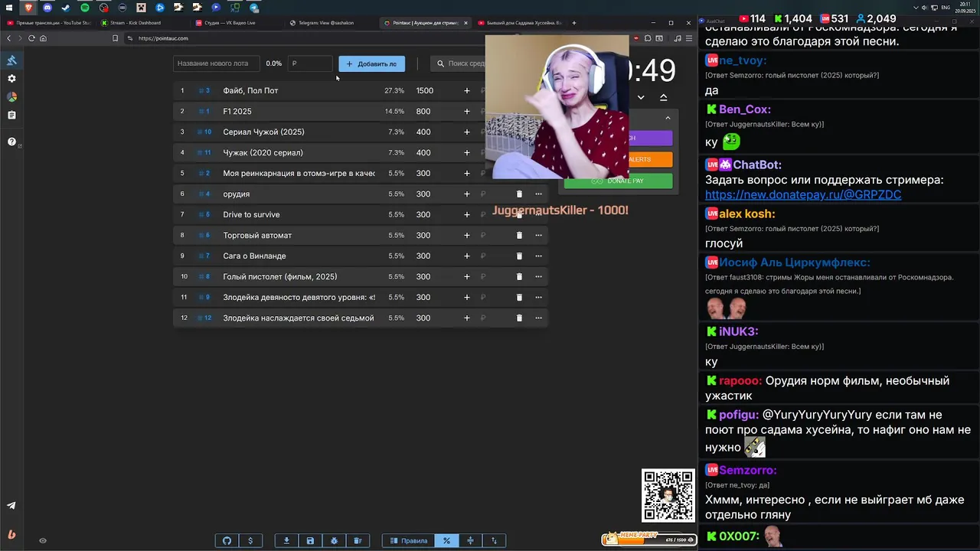
Task: Click the 1500 amount on first lot
Action: pos(424,90)
